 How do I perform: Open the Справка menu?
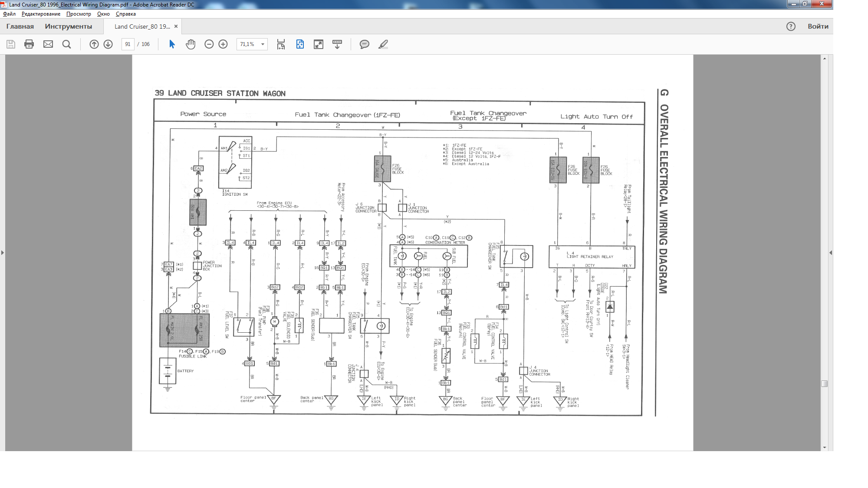[x=126, y=14]
